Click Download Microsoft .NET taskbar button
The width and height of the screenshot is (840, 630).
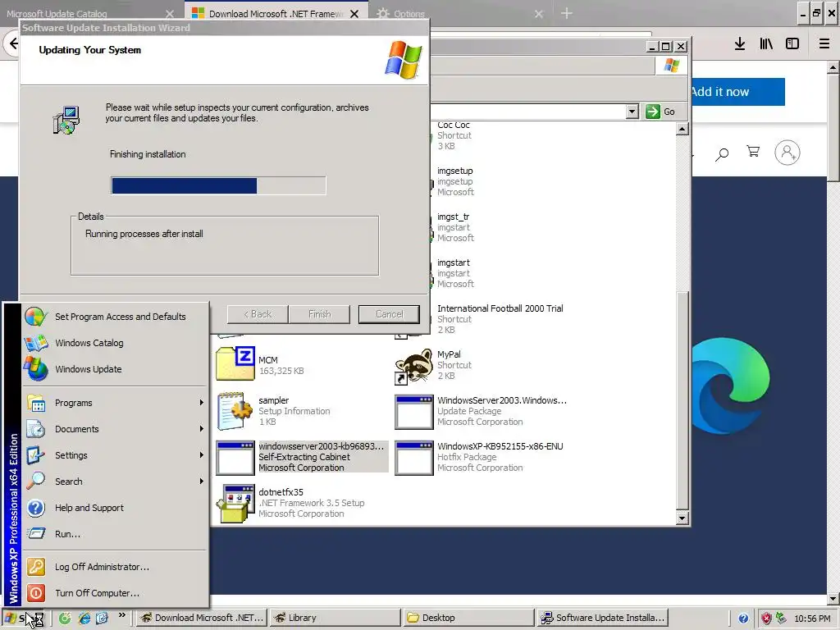[200, 618]
